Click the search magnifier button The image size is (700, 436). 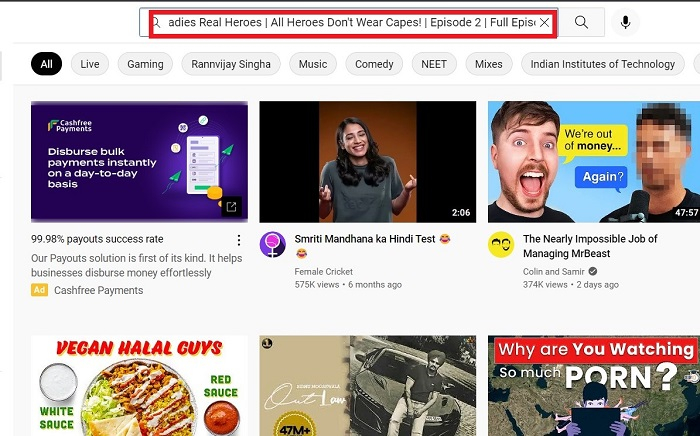pyautogui.click(x=581, y=22)
